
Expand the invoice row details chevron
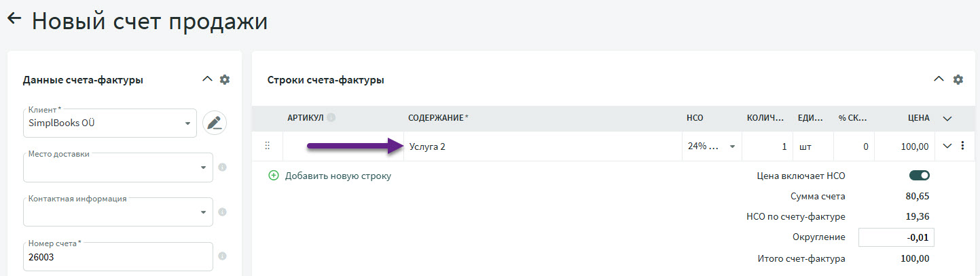pyautogui.click(x=948, y=146)
